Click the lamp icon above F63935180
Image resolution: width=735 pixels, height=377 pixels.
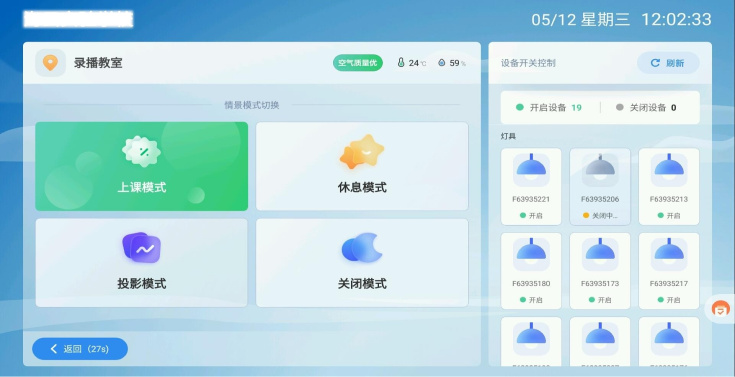(x=531, y=254)
